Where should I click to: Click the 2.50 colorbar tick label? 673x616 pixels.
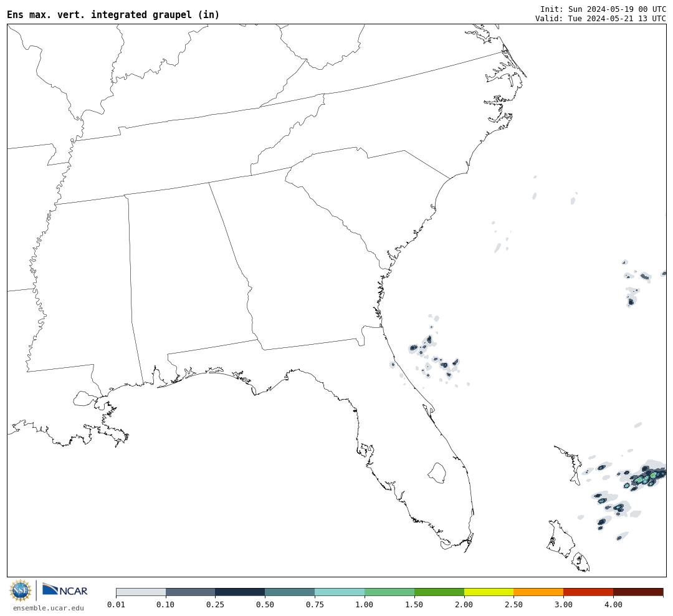click(513, 604)
